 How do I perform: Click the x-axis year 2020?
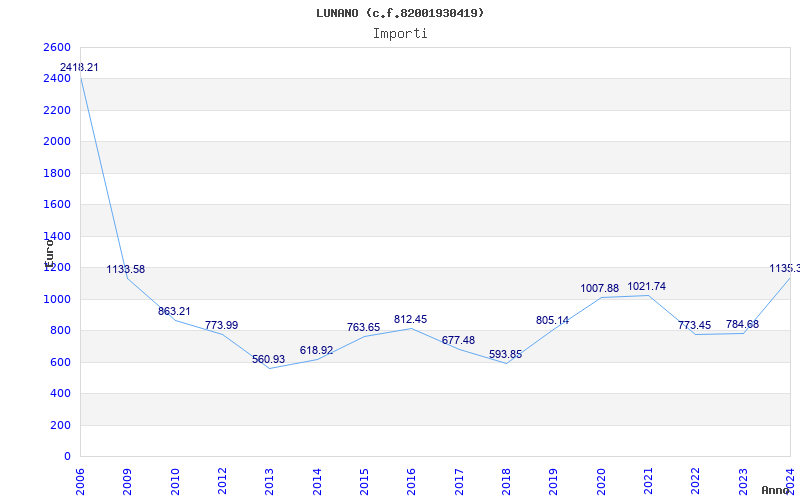pos(601,481)
